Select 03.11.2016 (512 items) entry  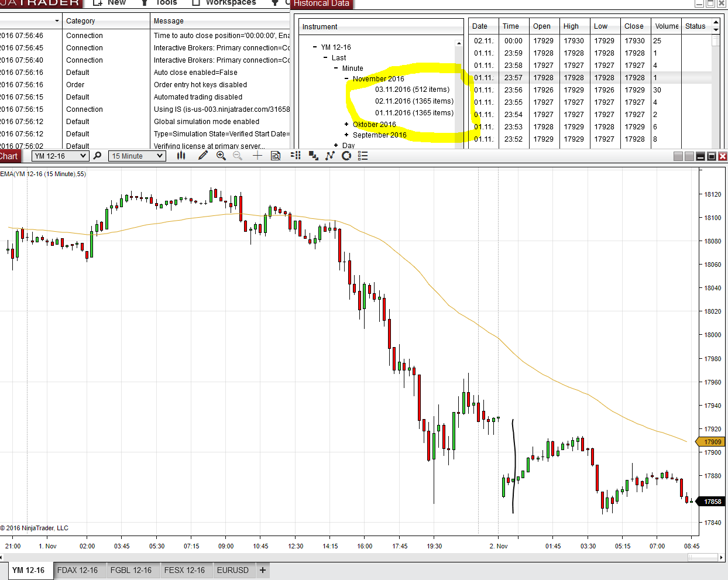413,90
